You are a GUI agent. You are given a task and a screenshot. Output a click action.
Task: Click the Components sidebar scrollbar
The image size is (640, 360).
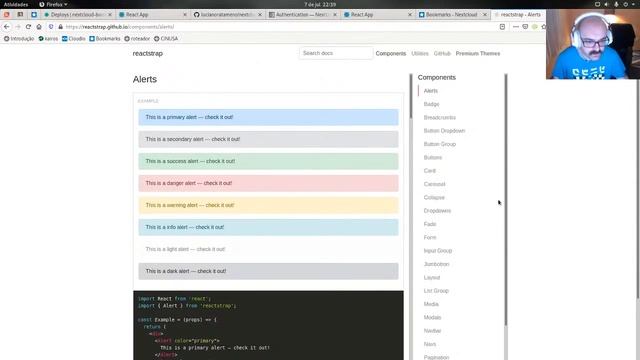coord(506,200)
